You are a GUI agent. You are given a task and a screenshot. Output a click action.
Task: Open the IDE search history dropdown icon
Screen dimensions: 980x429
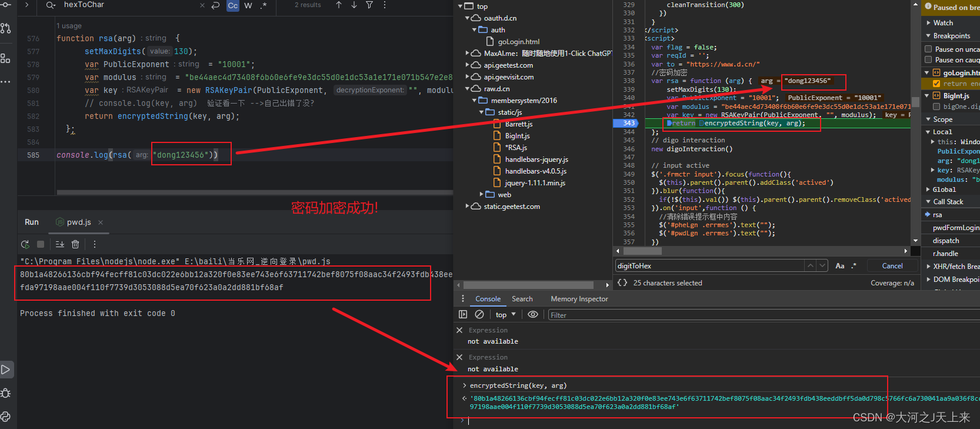coord(51,5)
